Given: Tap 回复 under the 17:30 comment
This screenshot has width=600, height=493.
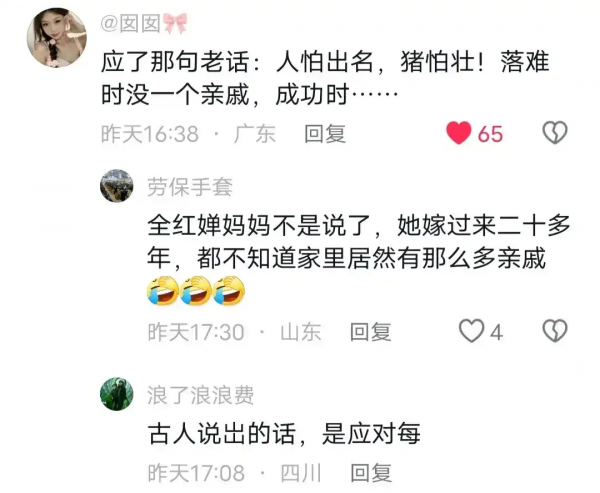Looking at the screenshot, I should click(371, 332).
